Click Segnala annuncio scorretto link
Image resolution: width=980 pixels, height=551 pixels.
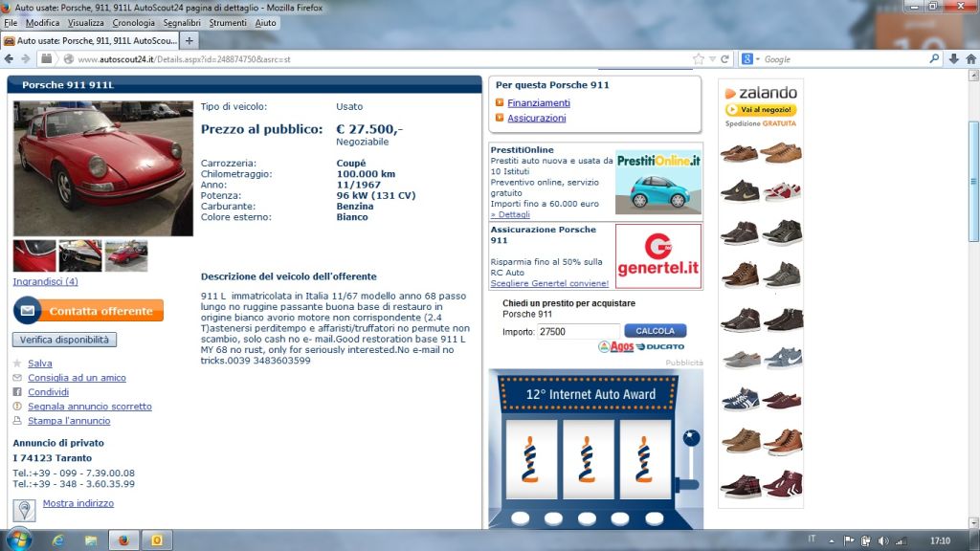(89, 406)
